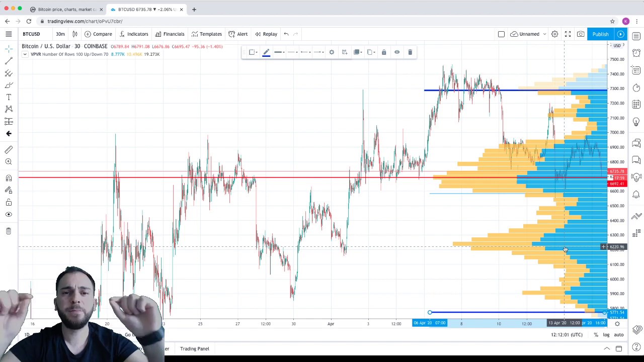The image size is (644, 362).
Task: Open the economic calendar panel
Action: pyautogui.click(x=636, y=105)
